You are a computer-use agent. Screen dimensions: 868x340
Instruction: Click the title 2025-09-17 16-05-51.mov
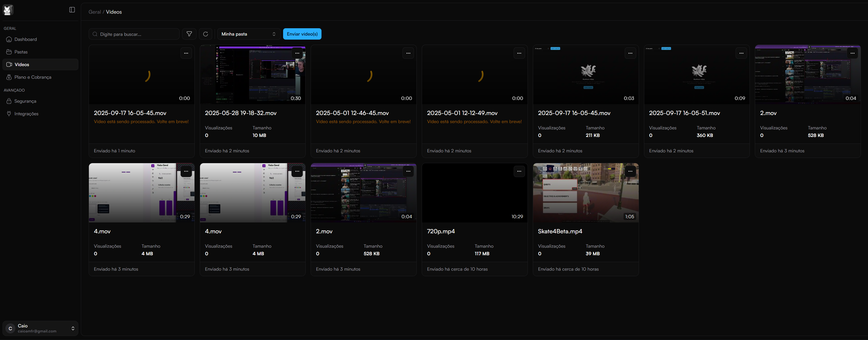click(684, 113)
